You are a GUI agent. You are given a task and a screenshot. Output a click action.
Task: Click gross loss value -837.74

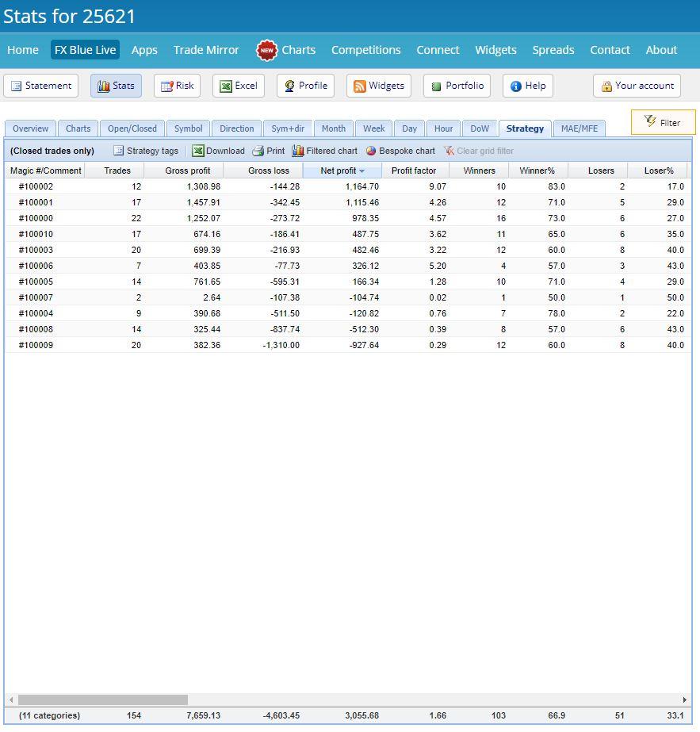pos(285,330)
